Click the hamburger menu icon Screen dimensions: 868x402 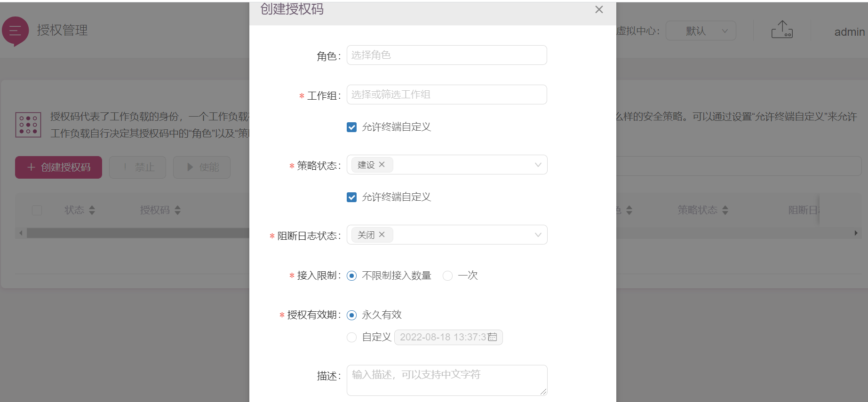(x=15, y=31)
